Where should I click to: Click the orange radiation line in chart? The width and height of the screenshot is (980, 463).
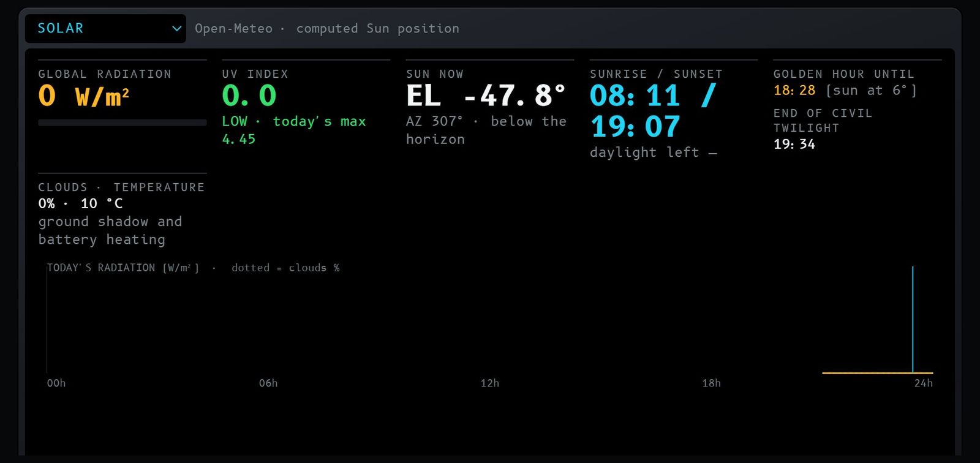(877, 372)
